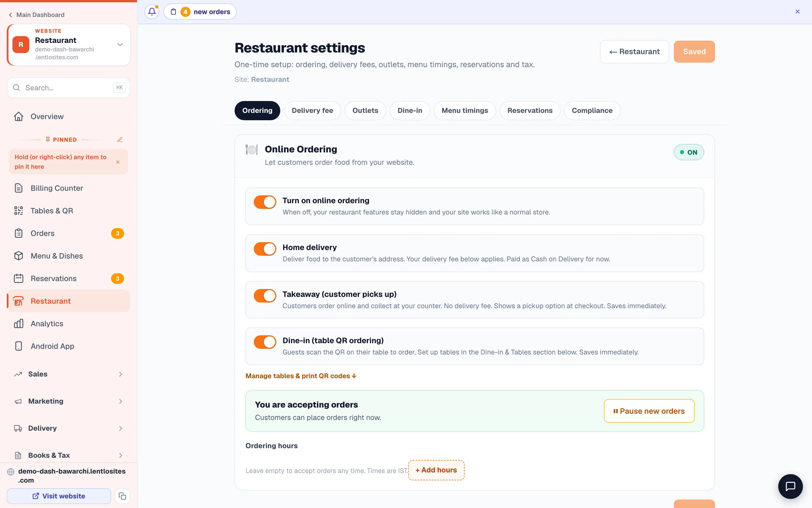Click Visit website button
This screenshot has height=508, width=812.
click(59, 496)
